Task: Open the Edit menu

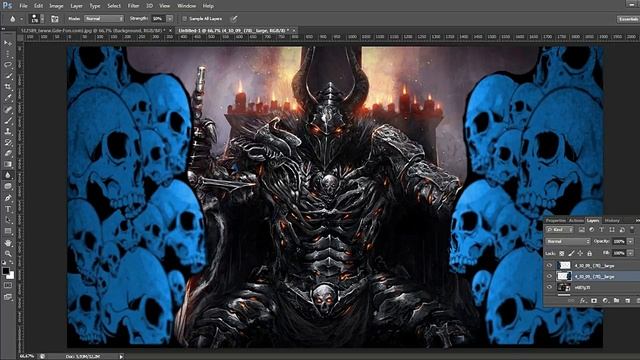Action: click(38, 6)
